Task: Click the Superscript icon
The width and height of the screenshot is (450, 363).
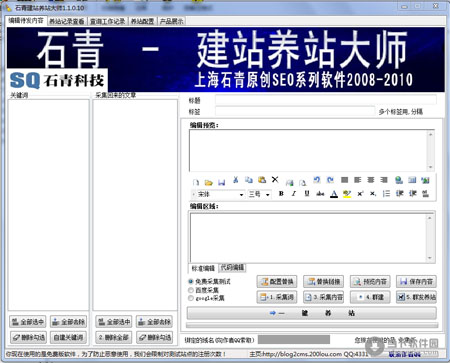Action: tap(360, 194)
